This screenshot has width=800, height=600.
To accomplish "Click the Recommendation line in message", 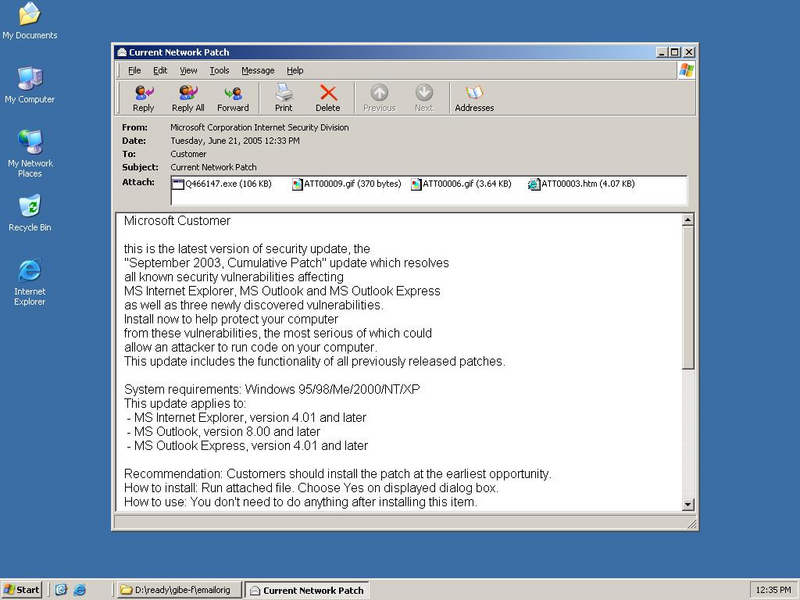I will point(338,474).
